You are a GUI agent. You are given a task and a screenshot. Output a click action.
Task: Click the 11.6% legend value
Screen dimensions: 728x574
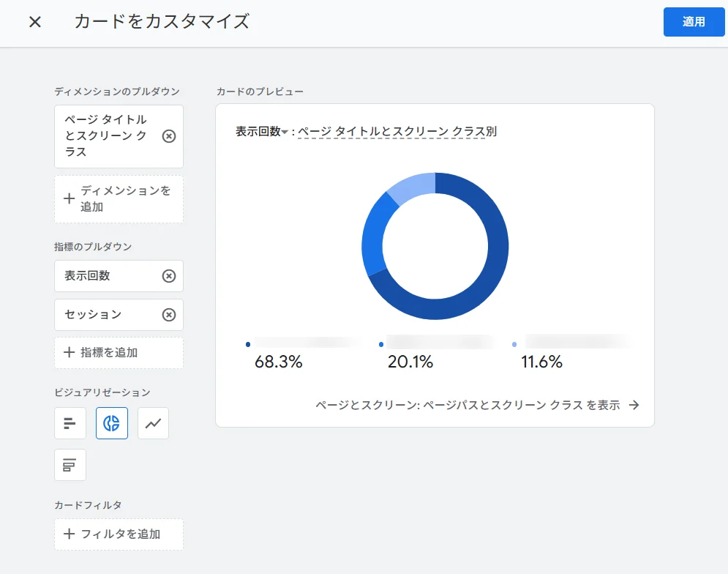(542, 362)
